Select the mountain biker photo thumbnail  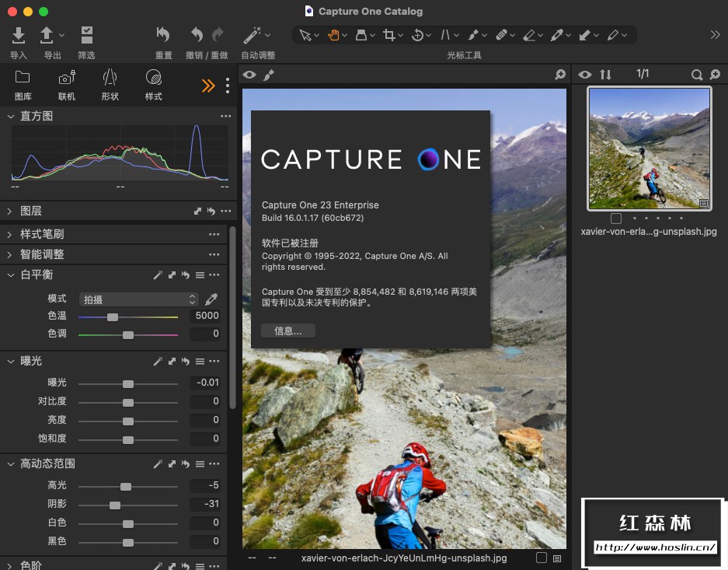click(649, 148)
